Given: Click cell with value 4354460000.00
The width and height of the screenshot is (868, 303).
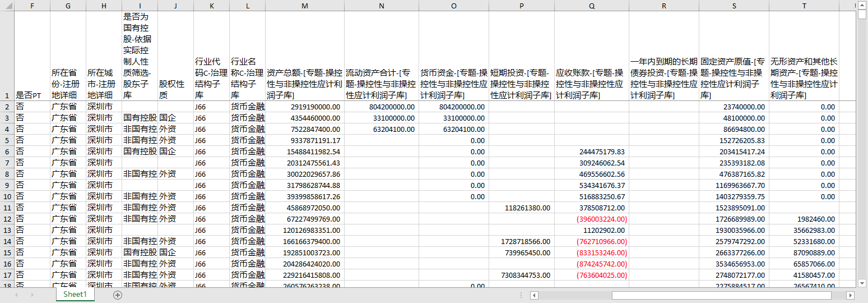Looking at the screenshot, I should pyautogui.click(x=304, y=118).
